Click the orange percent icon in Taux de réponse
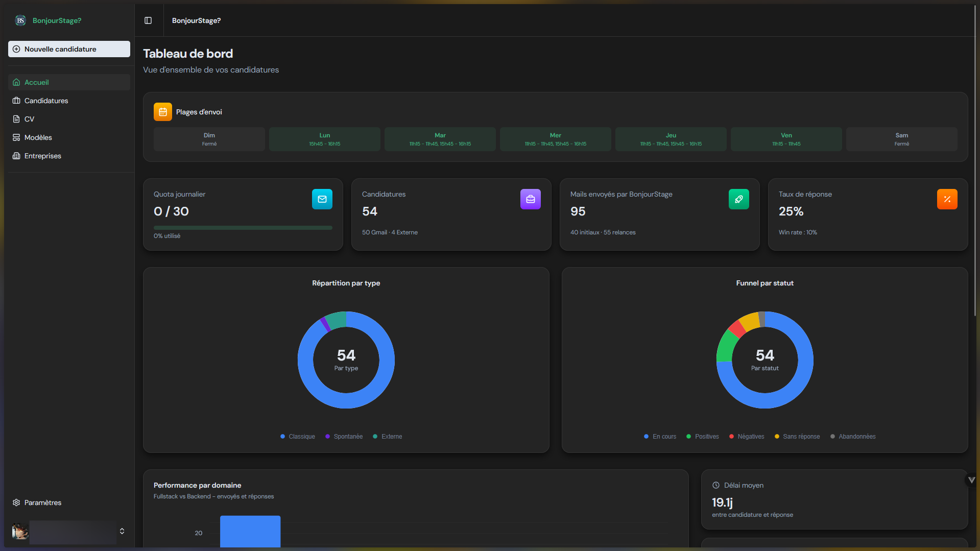 click(x=947, y=199)
